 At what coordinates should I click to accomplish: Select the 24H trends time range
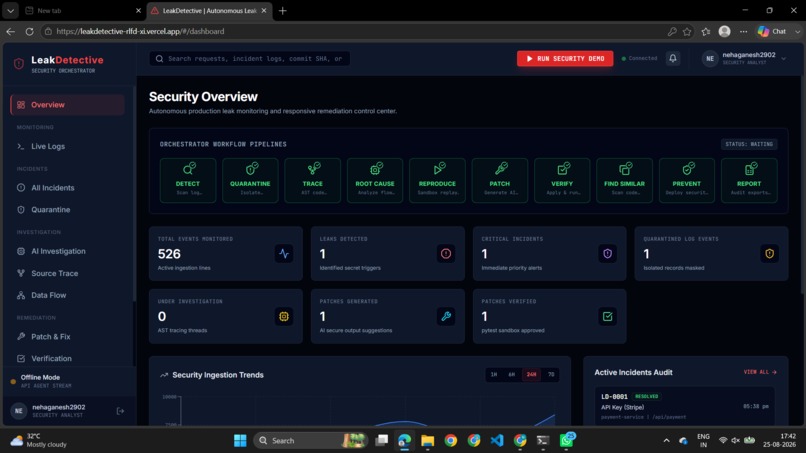[531, 374]
